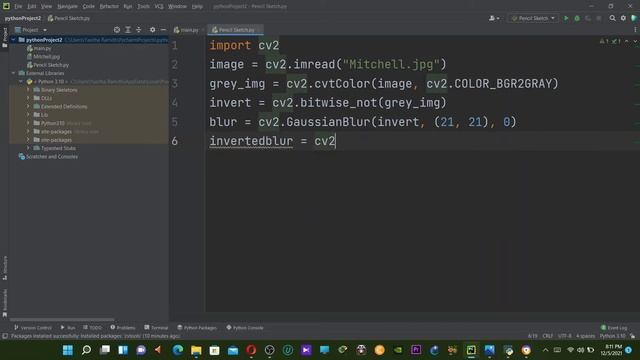The width and height of the screenshot is (640, 360).
Task: Expand the Binary Skeletons folder
Action: point(28,90)
